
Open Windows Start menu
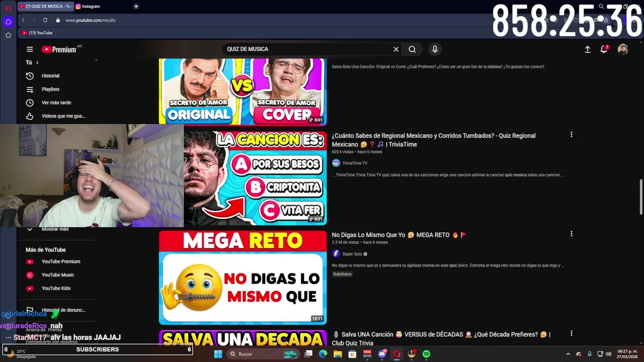click(x=218, y=354)
